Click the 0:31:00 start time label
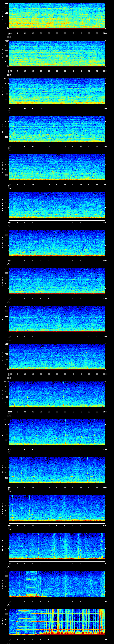The width and height of the screenshot is (114, 644). point(9,450)
